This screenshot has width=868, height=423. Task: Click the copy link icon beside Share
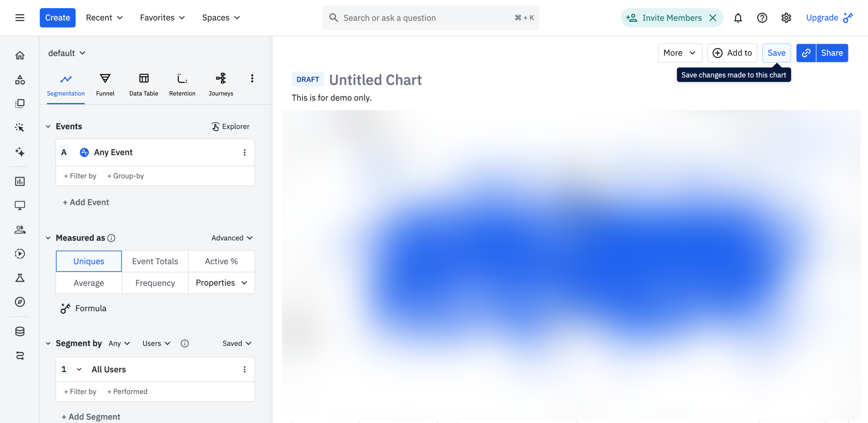click(806, 53)
